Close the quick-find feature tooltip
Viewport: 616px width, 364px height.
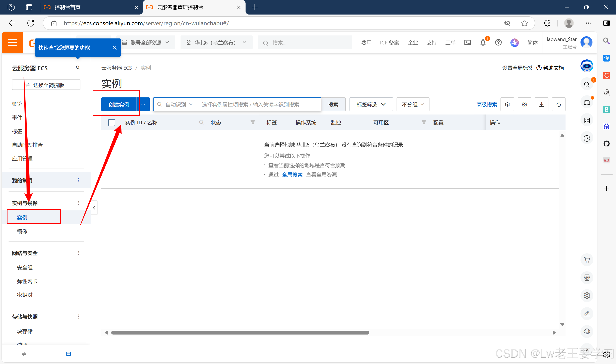pos(114,48)
